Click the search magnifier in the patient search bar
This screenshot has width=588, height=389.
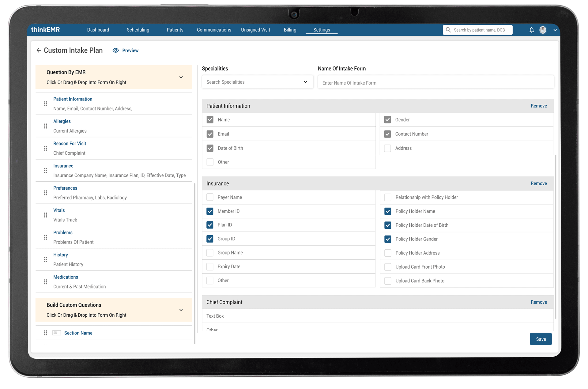(x=448, y=30)
